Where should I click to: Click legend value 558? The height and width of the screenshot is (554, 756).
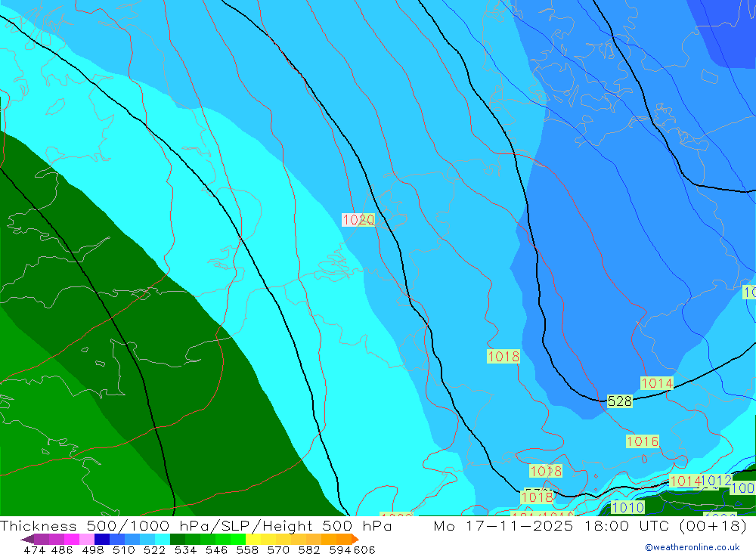pyautogui.click(x=247, y=550)
